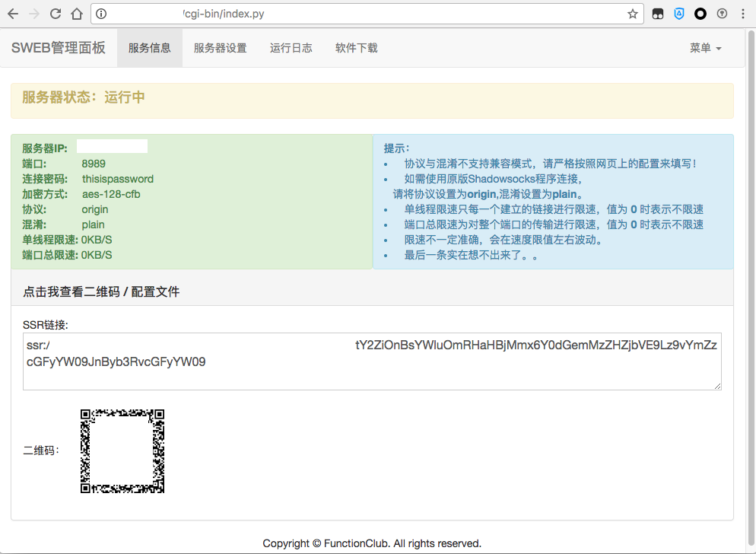This screenshot has height=554, width=756.
Task: Click the 服务器状态：运行中 status banner text
Action: click(84, 97)
